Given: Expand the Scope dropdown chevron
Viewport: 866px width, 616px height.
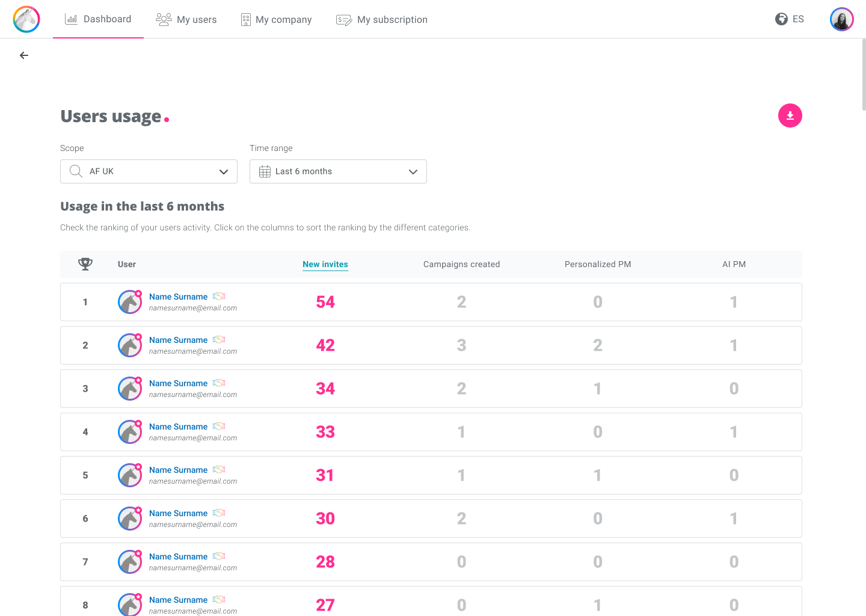Looking at the screenshot, I should (x=224, y=171).
